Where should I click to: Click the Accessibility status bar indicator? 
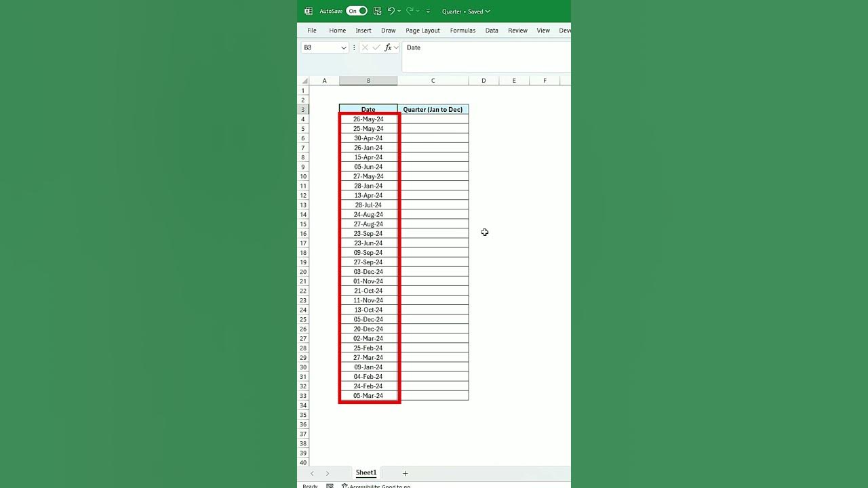tap(376, 486)
